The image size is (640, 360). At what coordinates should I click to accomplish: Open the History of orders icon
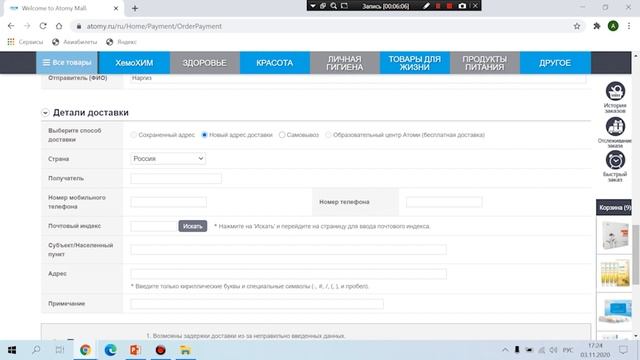[x=615, y=91]
